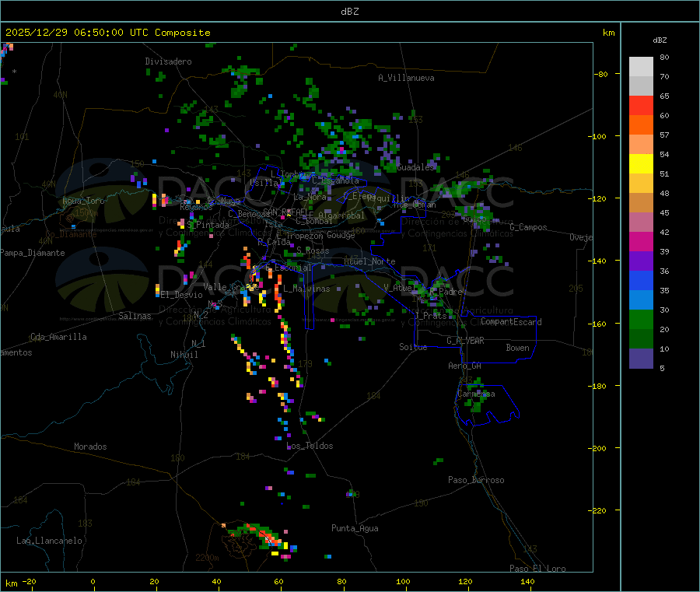Image resolution: width=700 pixels, height=592 pixels.
Task: Click the G_ALVEAR place label
Action: tap(465, 341)
